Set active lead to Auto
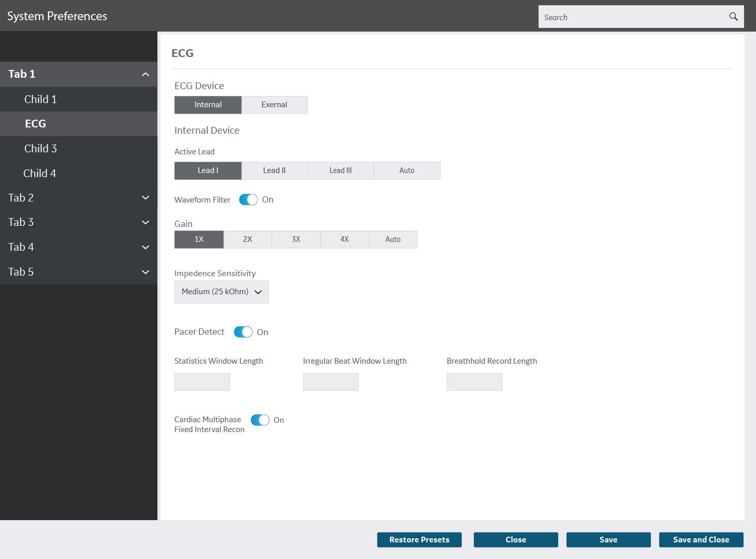The image size is (756, 559). click(407, 170)
